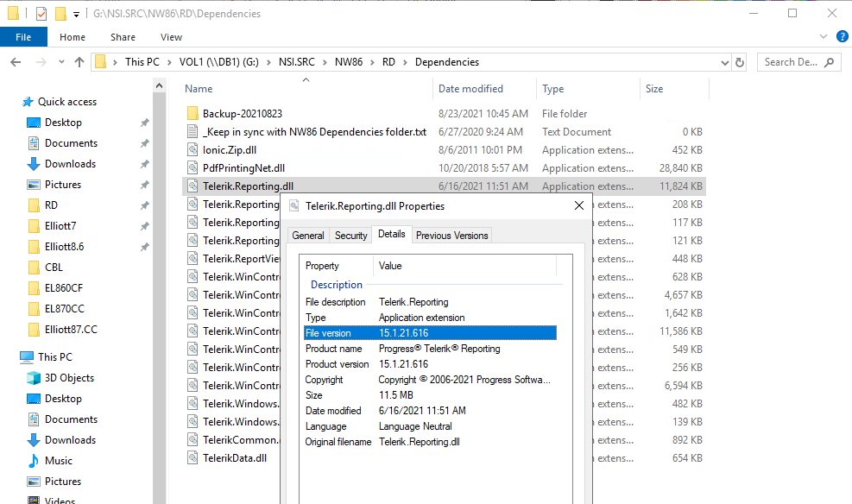This screenshot has height=504, width=852.
Task: Open Pictures under Quick access
Action: (62, 185)
